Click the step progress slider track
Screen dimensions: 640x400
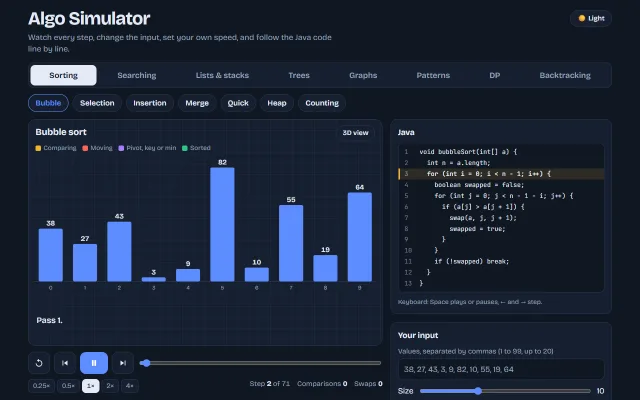(260, 363)
